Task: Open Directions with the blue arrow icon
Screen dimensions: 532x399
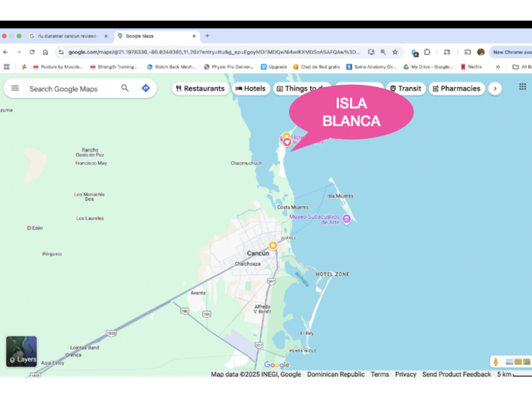Action: click(146, 88)
